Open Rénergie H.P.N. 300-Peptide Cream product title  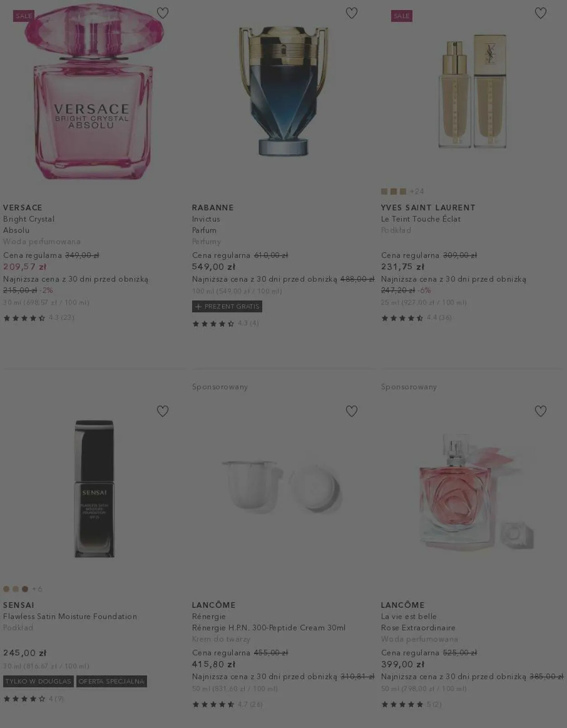pos(269,628)
